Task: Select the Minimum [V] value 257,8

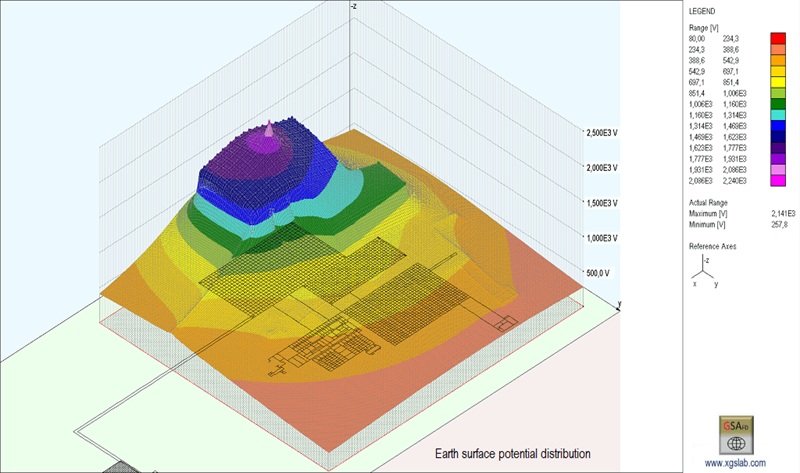Action: pos(780,225)
